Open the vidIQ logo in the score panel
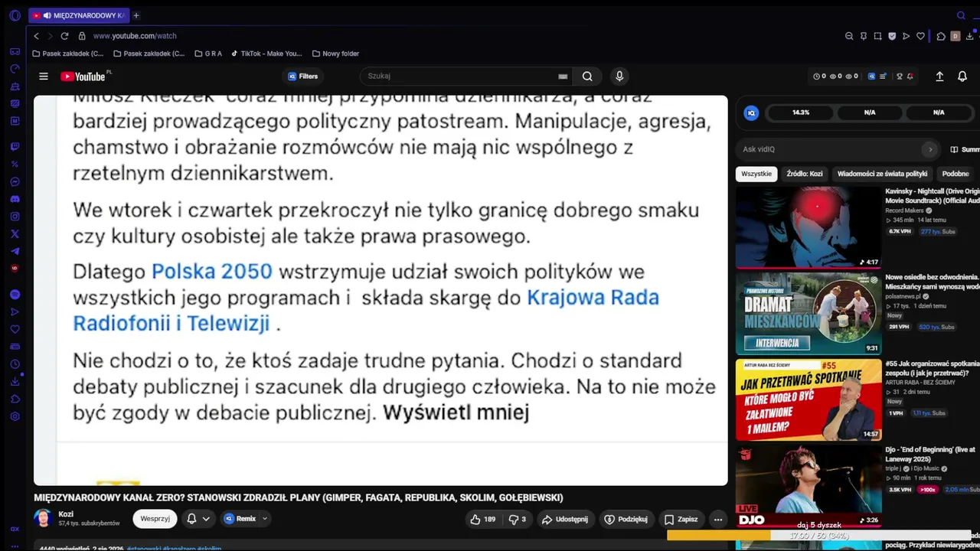This screenshot has width=980, height=551. (751, 112)
